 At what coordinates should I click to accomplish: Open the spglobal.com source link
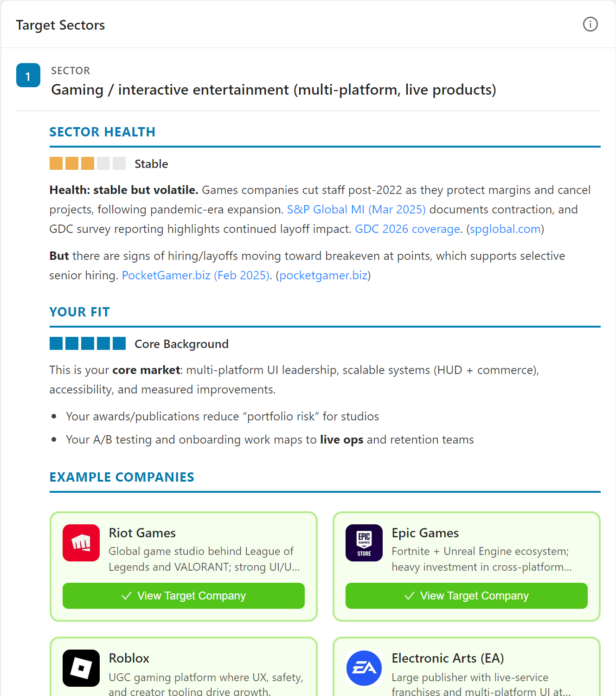(x=505, y=229)
